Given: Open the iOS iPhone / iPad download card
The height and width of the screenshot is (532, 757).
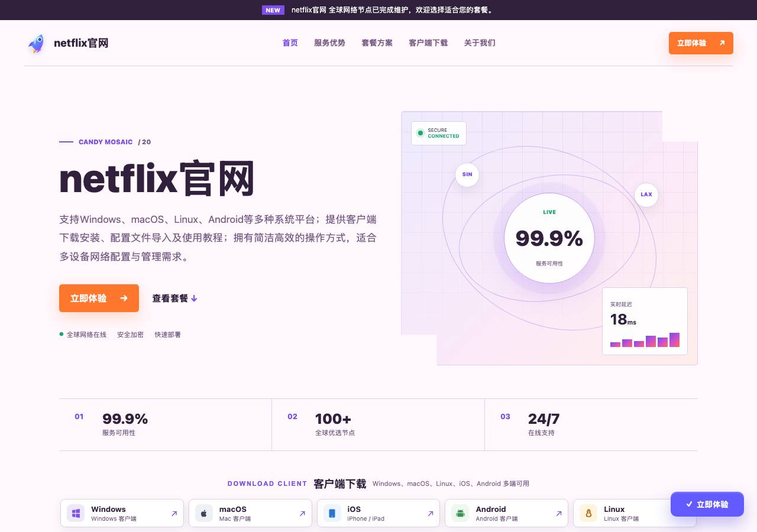Looking at the screenshot, I should (x=378, y=513).
